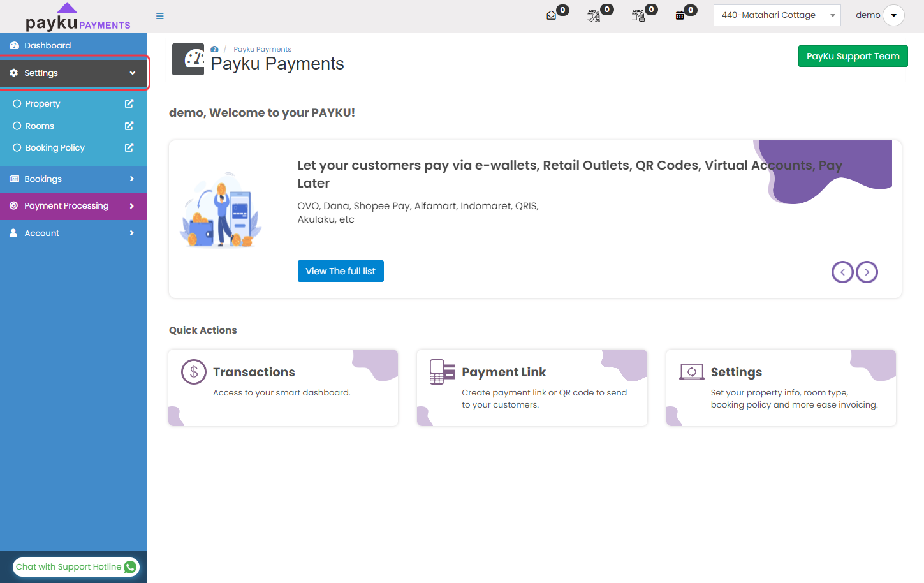Viewport: 924px width, 583px height.
Task: Click the PayKu Support Team button
Action: pyautogui.click(x=853, y=56)
